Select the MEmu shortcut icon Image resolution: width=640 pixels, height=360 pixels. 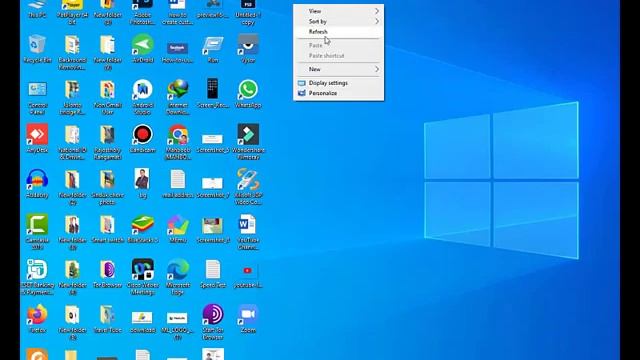[x=178, y=229]
